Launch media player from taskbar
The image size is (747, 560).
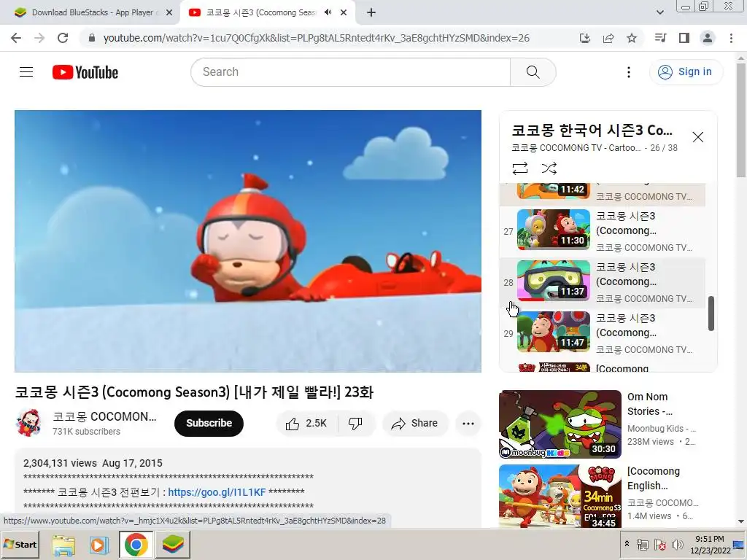click(99, 545)
